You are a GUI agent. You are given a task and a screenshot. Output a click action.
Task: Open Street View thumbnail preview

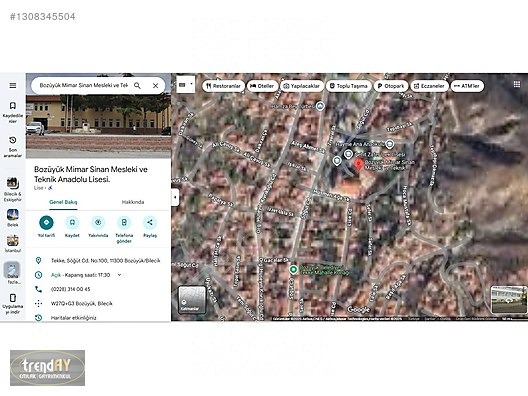tap(509, 300)
